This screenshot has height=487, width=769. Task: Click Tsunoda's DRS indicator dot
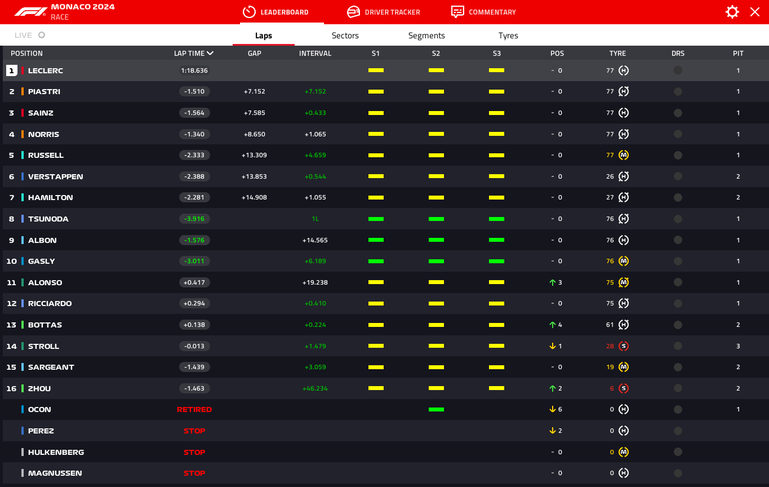pyautogui.click(x=678, y=219)
